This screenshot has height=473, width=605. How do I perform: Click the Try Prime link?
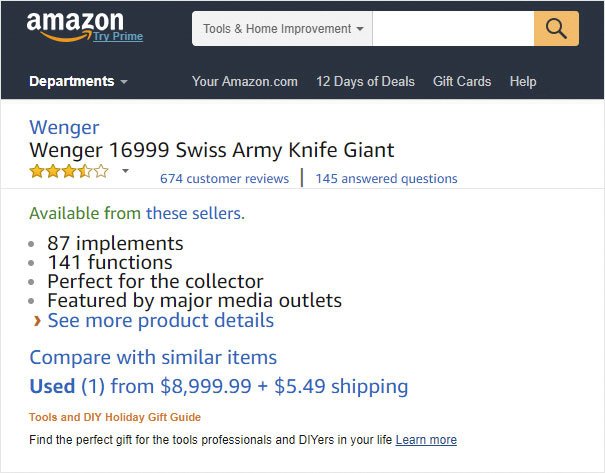[118, 36]
